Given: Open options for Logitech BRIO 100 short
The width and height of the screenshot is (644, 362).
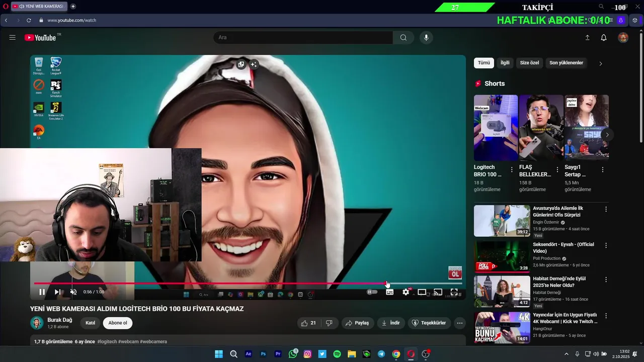Looking at the screenshot, I should (512, 170).
